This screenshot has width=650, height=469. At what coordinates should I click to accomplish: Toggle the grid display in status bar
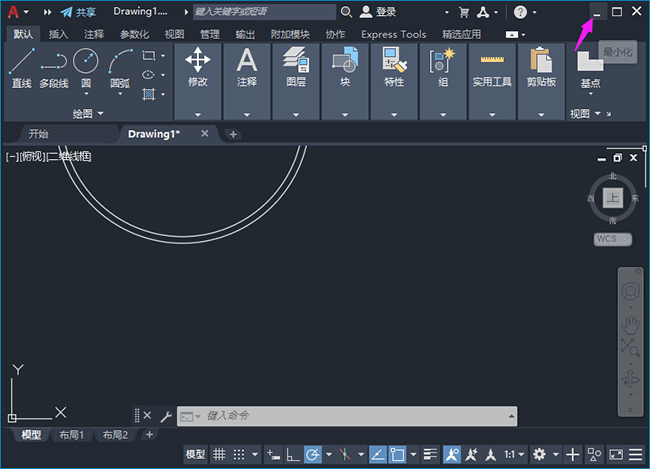(x=220, y=454)
